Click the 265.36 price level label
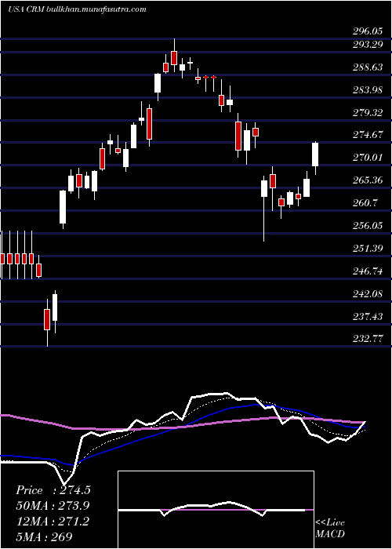This screenshot has width=392, height=549. pyautogui.click(x=368, y=180)
